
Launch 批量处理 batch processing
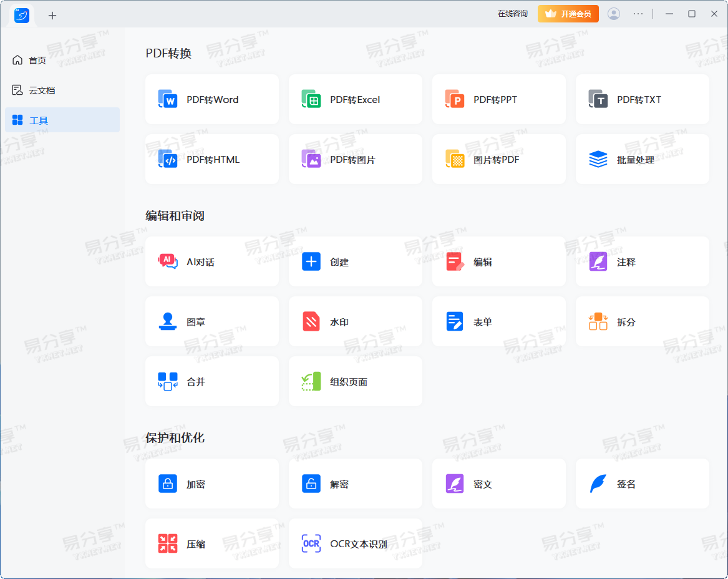[642, 159]
